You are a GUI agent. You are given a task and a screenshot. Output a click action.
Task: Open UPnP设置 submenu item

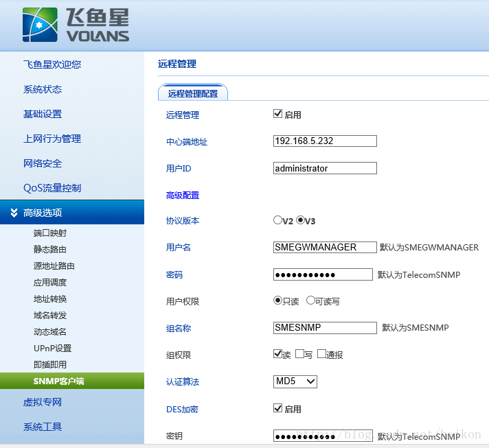[x=53, y=348]
